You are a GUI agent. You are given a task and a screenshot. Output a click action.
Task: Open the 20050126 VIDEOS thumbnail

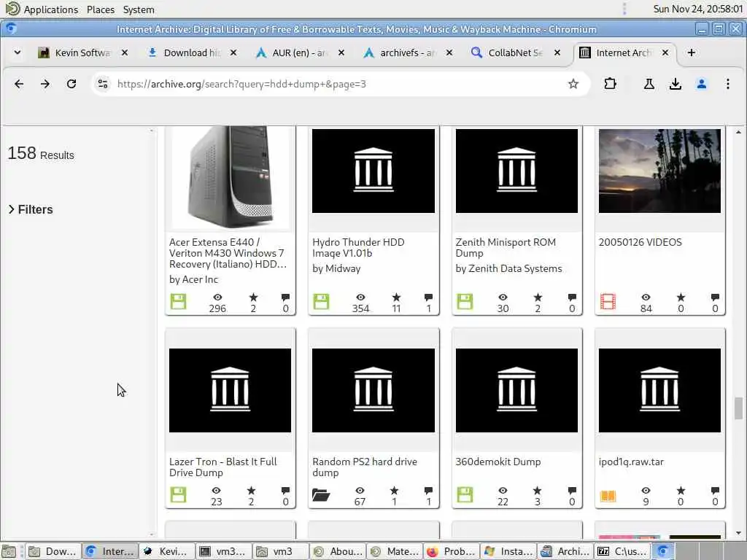(x=659, y=171)
